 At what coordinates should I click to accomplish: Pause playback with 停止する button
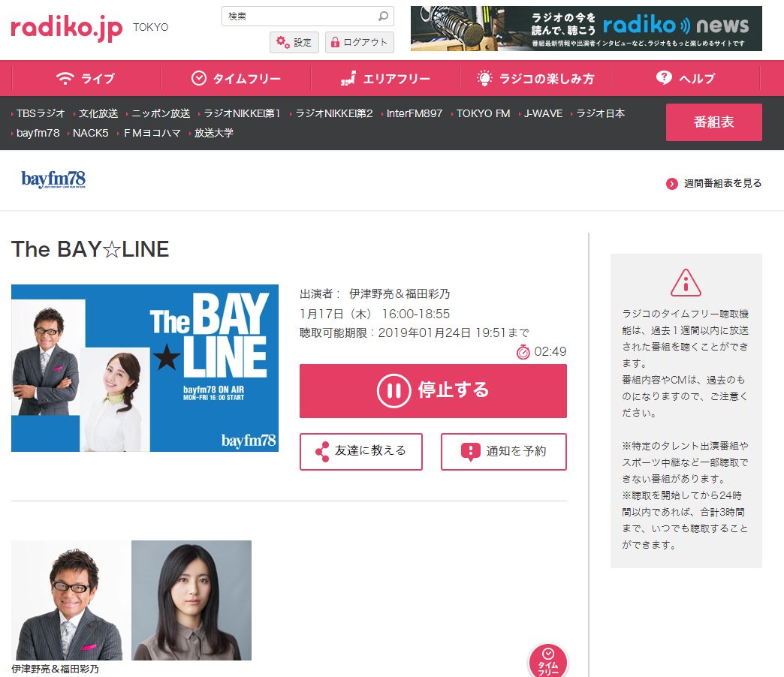(433, 391)
